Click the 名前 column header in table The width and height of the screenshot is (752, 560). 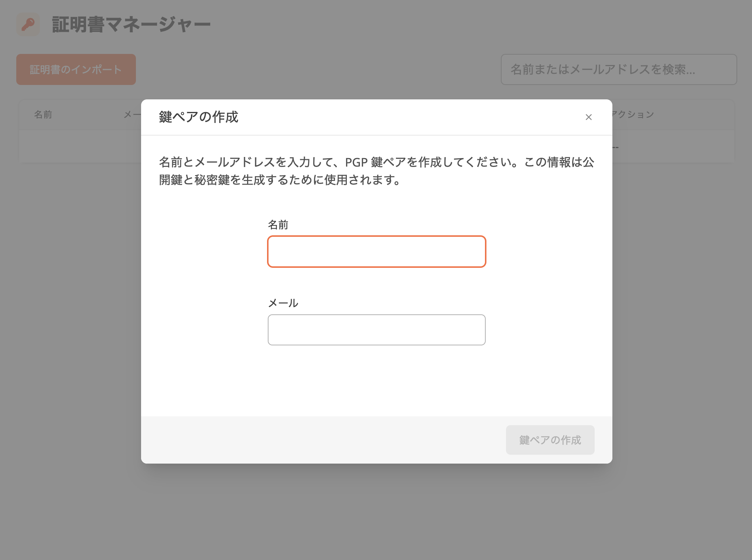point(43,115)
